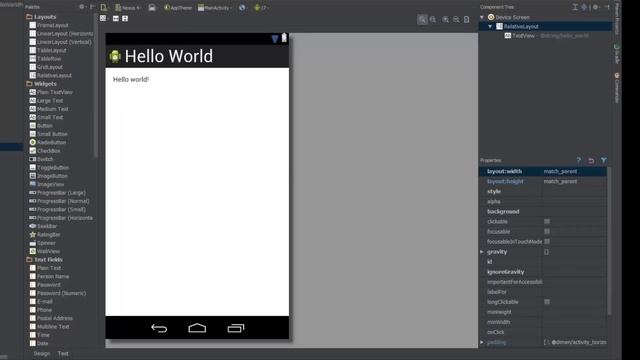The height and width of the screenshot is (360, 640).
Task: Click the Properties filter funnel icon
Action: (x=604, y=160)
